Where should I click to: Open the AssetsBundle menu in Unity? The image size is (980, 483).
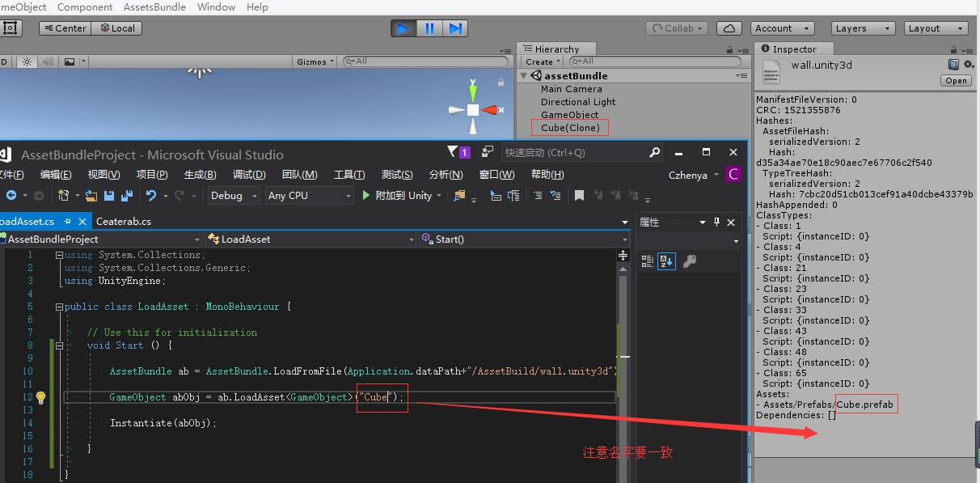click(154, 6)
